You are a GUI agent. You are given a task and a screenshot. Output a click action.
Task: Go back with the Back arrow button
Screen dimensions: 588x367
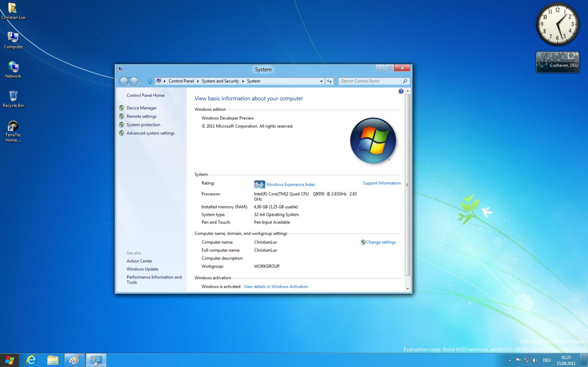[124, 81]
